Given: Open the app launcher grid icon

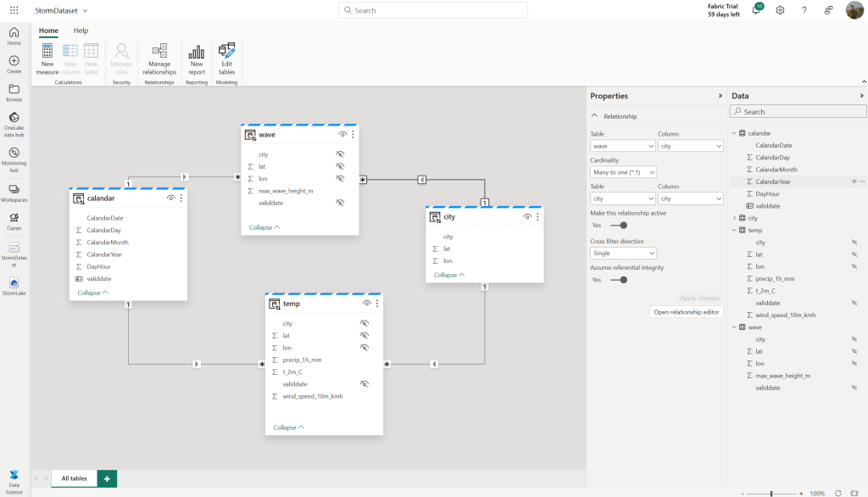Looking at the screenshot, I should pyautogui.click(x=14, y=10).
